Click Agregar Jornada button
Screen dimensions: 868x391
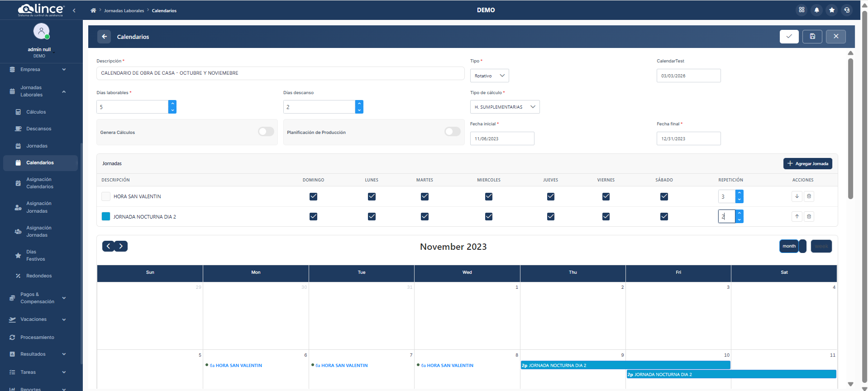point(808,163)
